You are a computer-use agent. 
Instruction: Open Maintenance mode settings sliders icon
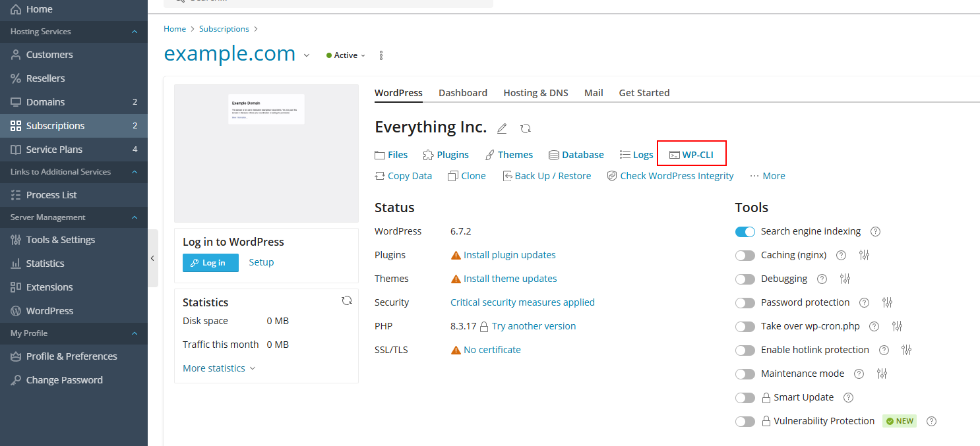[882, 374]
